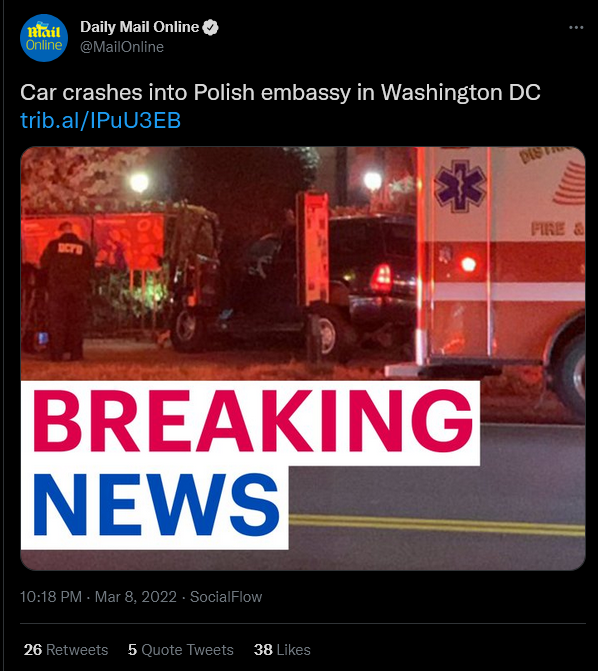Open the trib.al/IPuU3EB link
Viewport: 598px width, 671px height.
pos(101,120)
